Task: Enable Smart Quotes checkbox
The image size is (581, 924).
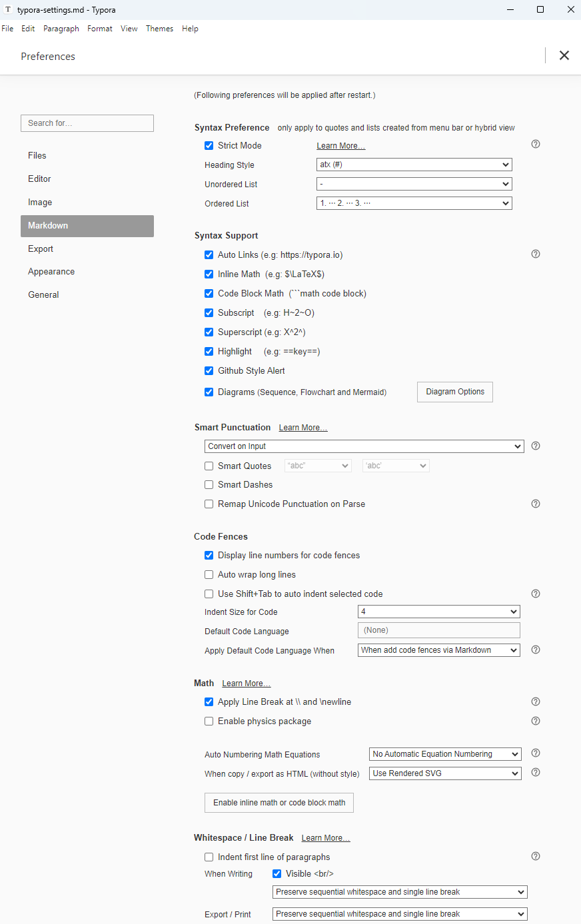Action: [209, 466]
